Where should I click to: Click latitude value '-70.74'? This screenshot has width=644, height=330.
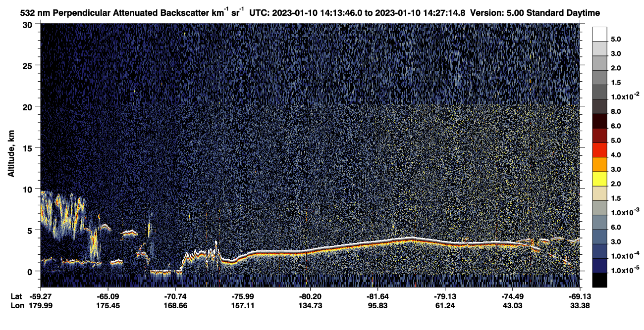click(x=175, y=297)
